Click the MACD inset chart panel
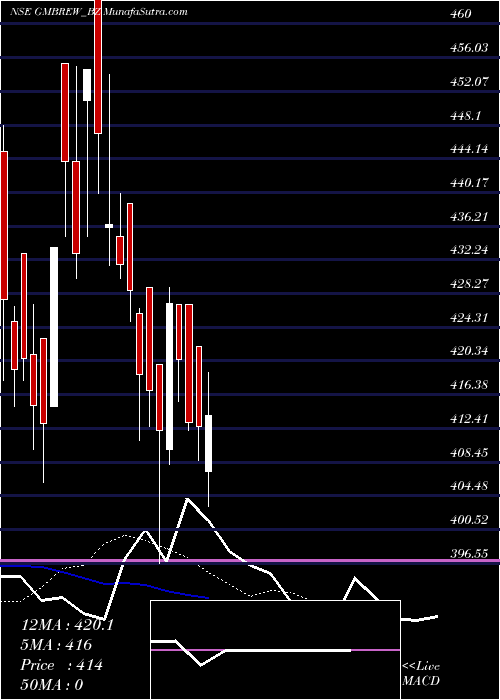Image resolution: width=500 pixels, height=700 pixels. pyautogui.click(x=275, y=650)
